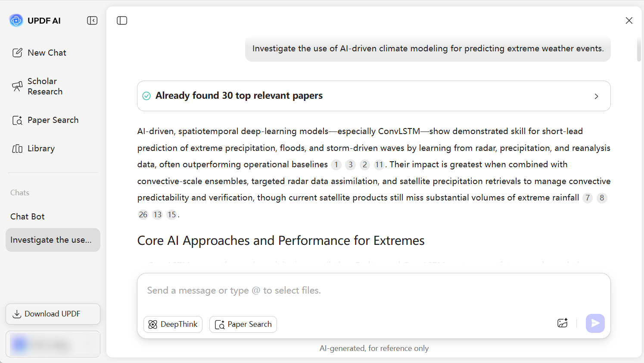Click the chat scrollbar thumb
This screenshot has width=644, height=363.
[x=639, y=50]
